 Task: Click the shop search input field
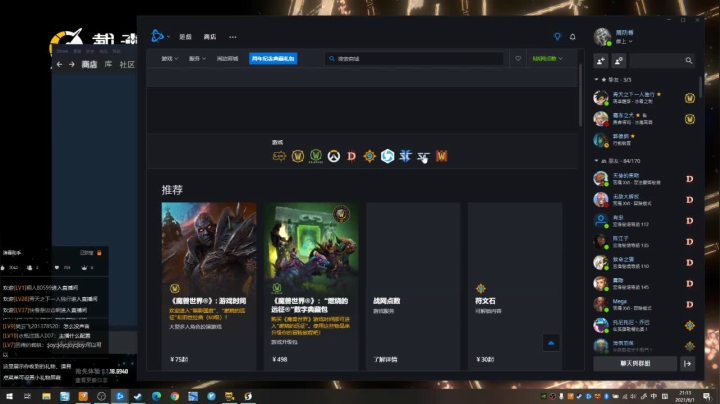tap(414, 59)
